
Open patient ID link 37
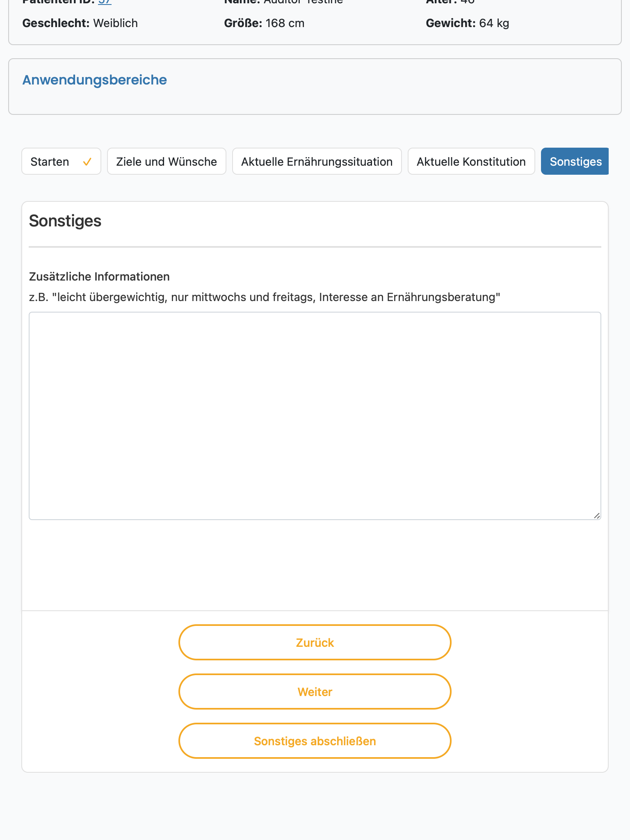tap(105, 2)
